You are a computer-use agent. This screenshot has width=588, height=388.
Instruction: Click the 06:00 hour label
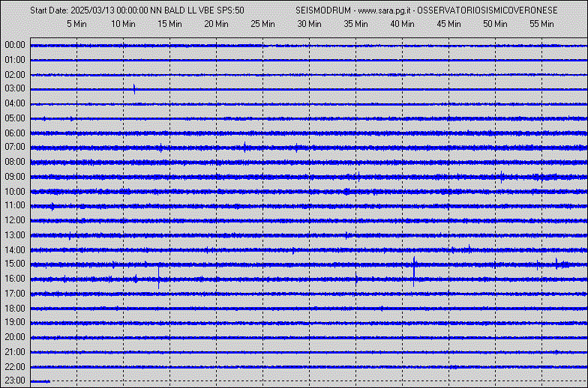pos(15,133)
